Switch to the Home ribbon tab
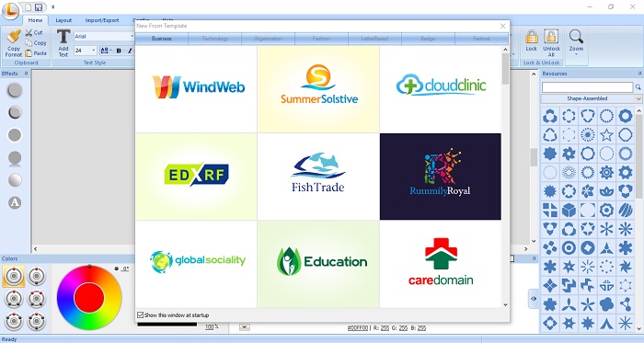 point(35,20)
